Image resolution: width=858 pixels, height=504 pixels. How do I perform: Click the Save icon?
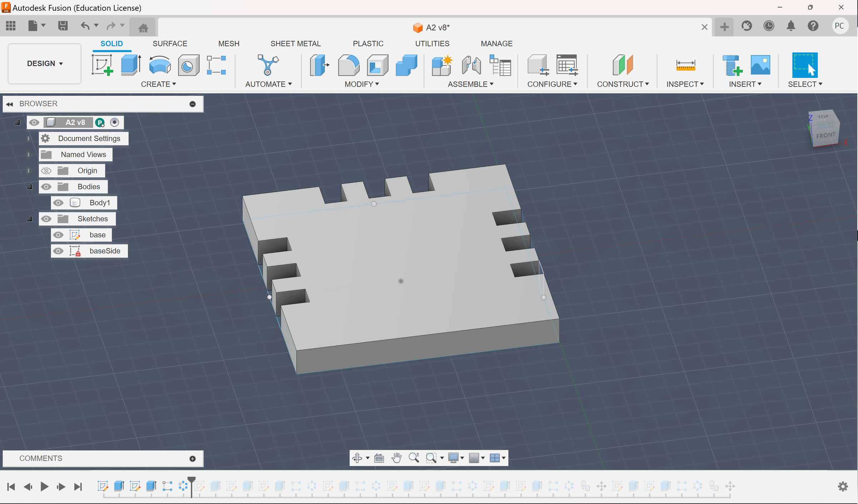click(63, 26)
